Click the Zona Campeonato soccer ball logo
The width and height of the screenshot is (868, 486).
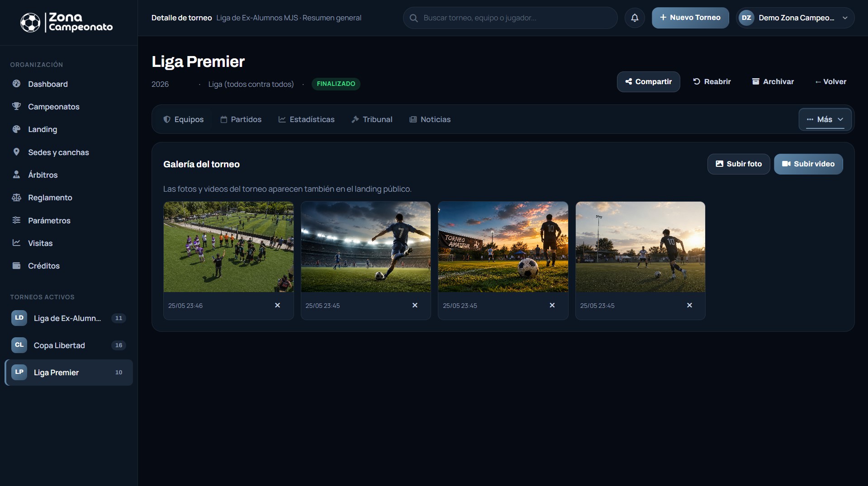click(x=30, y=23)
